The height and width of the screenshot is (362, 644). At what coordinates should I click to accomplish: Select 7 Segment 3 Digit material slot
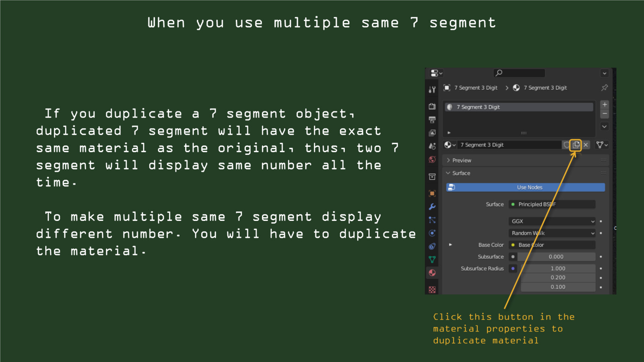tap(519, 107)
